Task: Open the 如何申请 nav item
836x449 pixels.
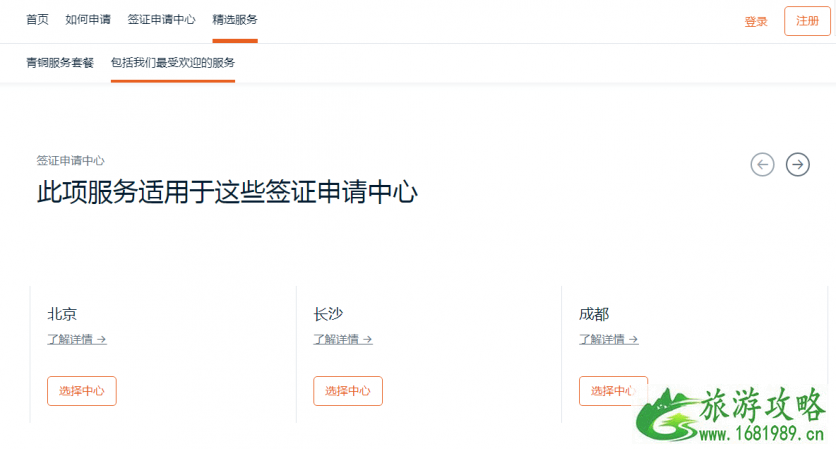Action: 88,20
